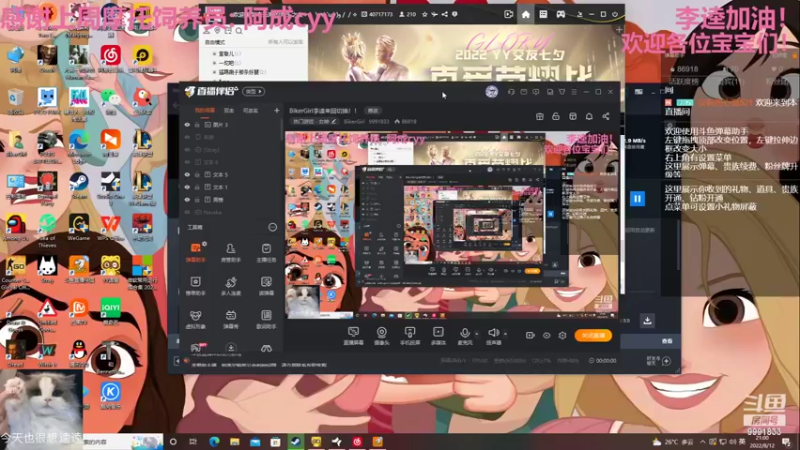This screenshot has height=450, width=800.
Task: Expand the microphone options arrow
Action: pyautogui.click(x=477, y=334)
